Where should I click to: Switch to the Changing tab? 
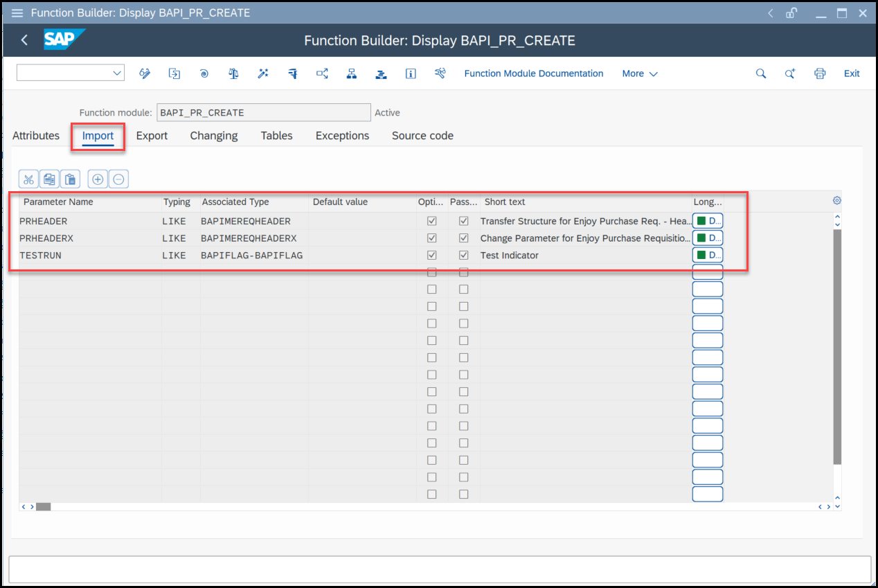coord(214,136)
